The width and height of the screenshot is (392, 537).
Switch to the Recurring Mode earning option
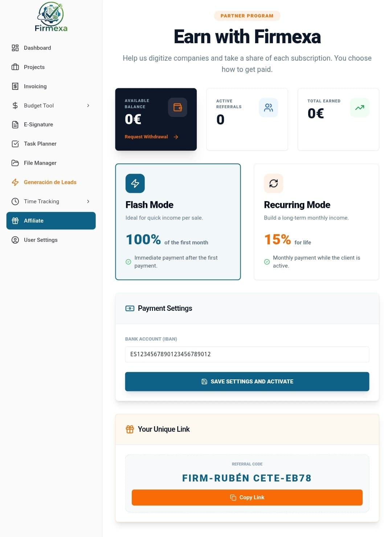coord(316,221)
